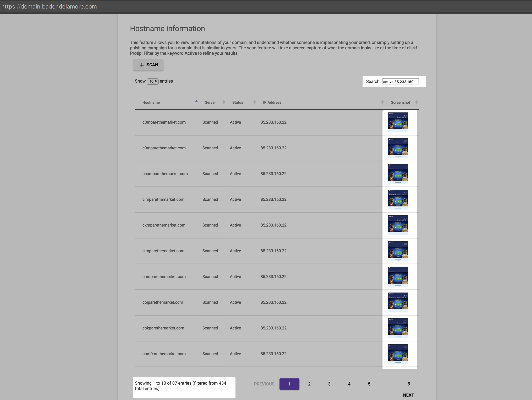532x400 pixels.
Task: Click the NEXT pagination button
Action: [408, 395]
